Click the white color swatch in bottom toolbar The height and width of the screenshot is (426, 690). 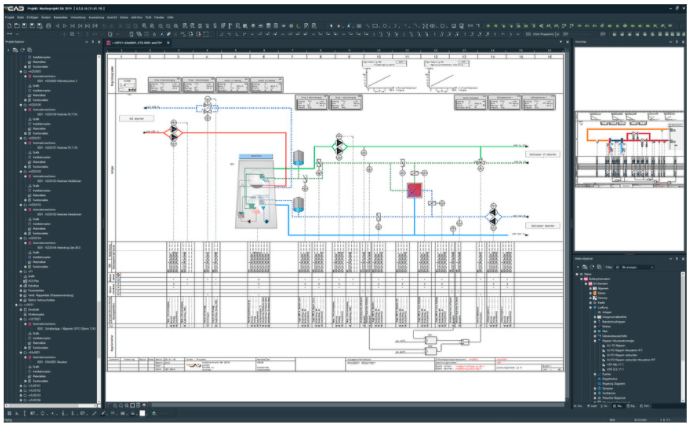[x=142, y=412]
